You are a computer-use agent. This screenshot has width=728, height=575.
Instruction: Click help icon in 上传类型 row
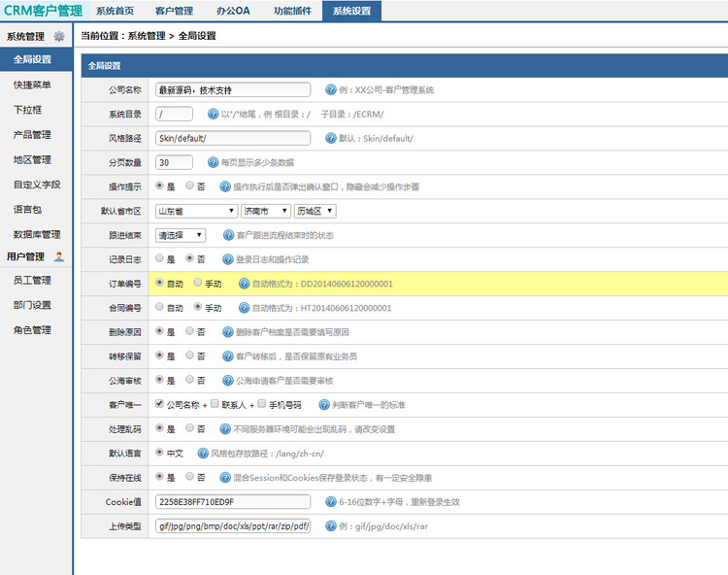331,525
